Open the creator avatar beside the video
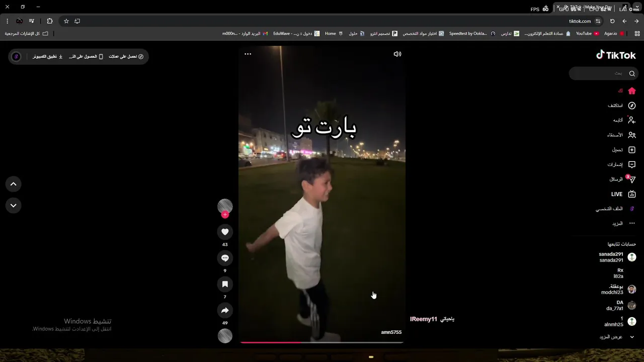Viewport: 644px width, 362px height. tap(225, 206)
